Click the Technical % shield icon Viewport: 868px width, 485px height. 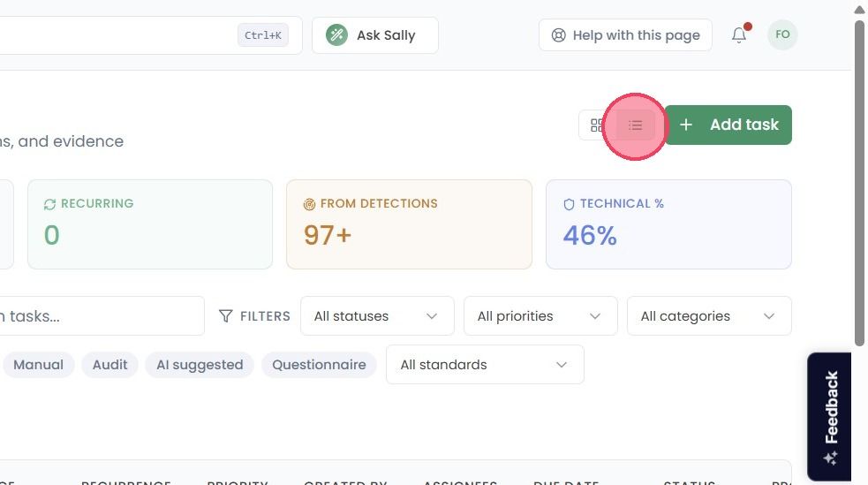click(x=569, y=204)
